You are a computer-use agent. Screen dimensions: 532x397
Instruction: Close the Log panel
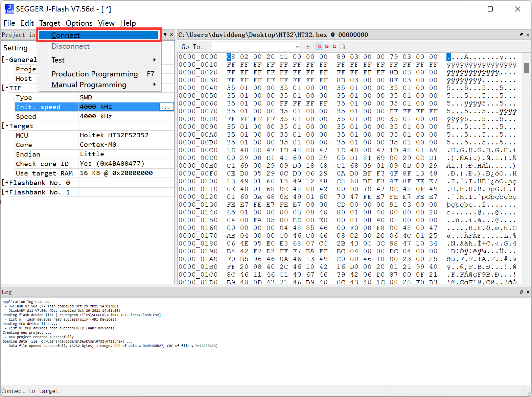528,292
